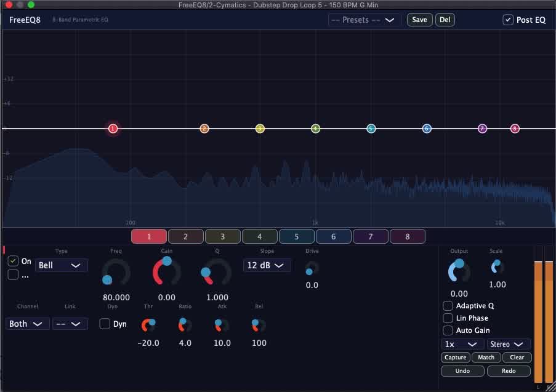The image size is (556, 392).
Task: Click the Rel release knob
Action: pos(259,325)
